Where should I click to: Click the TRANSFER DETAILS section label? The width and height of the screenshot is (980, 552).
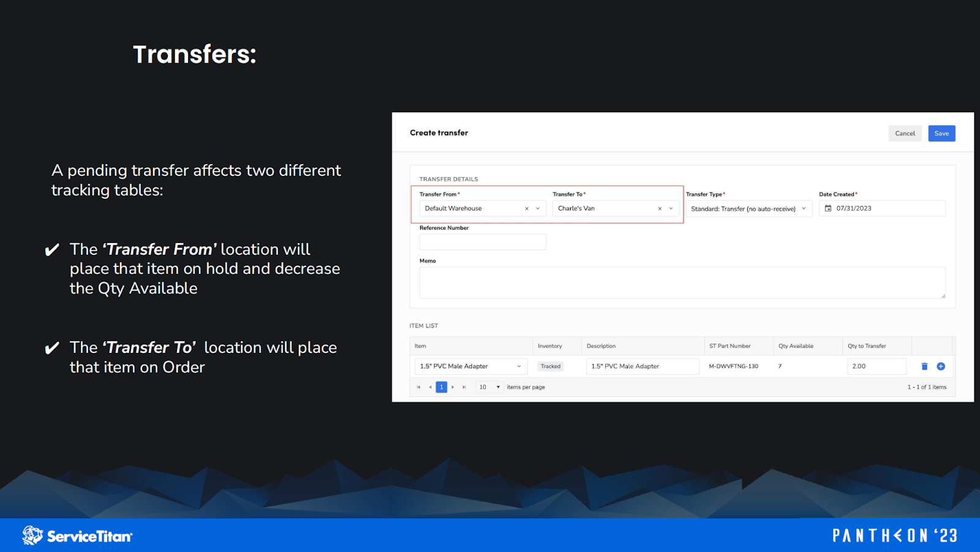point(448,180)
